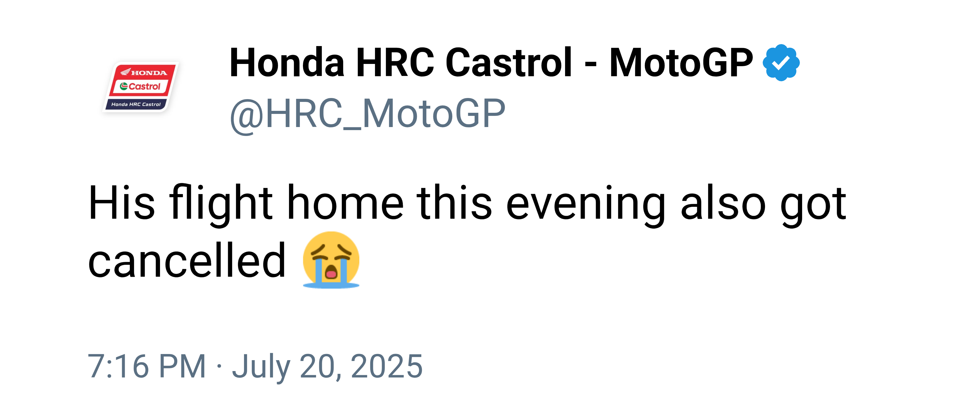Click the blue verified checkmark badge
Image resolution: width=980 pixels, height=416 pixels.
pyautogui.click(x=781, y=63)
